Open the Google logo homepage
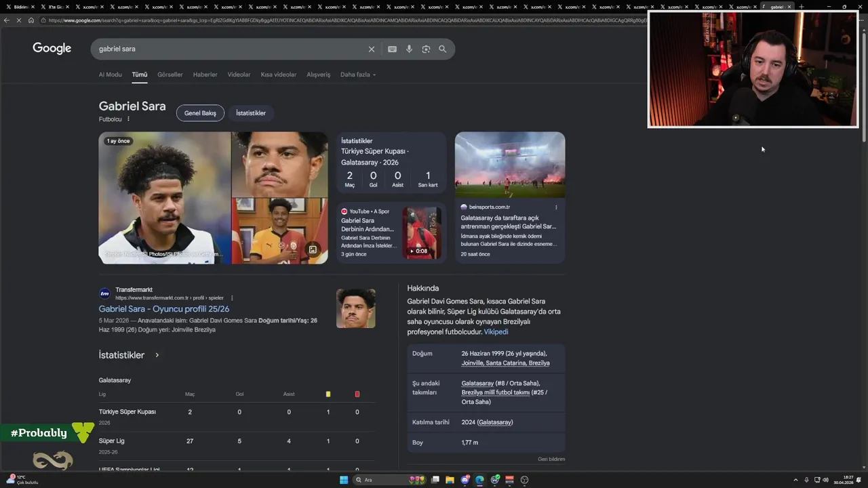This screenshot has width=868, height=488. pos(52,48)
